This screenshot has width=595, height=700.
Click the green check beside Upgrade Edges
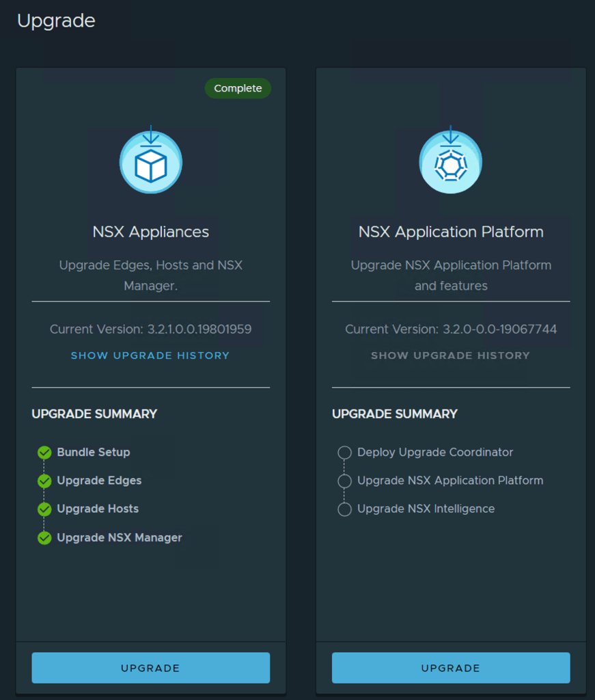click(44, 481)
